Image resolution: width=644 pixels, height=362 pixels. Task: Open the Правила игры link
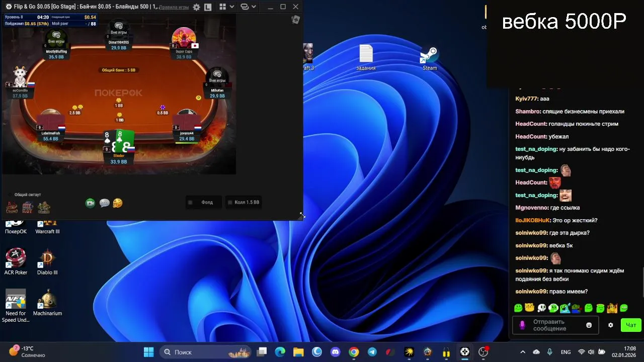(x=174, y=7)
